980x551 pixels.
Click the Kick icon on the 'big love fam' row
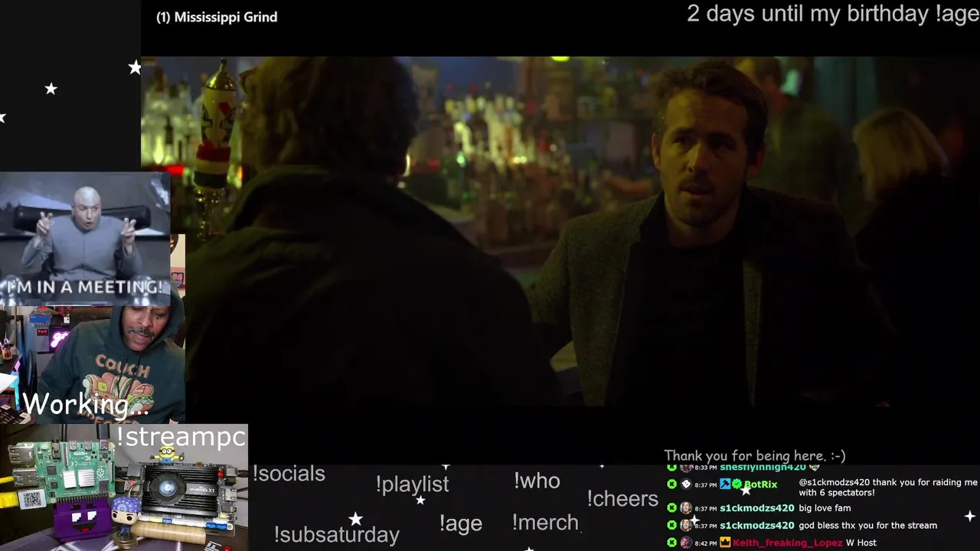tap(671, 508)
